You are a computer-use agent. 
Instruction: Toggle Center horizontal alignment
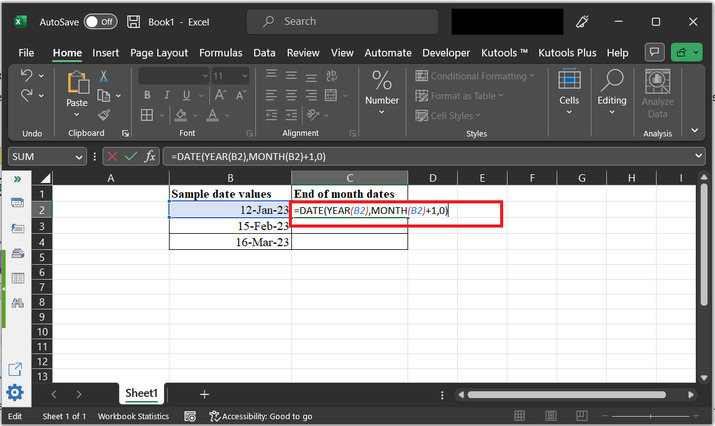pyautogui.click(x=291, y=95)
